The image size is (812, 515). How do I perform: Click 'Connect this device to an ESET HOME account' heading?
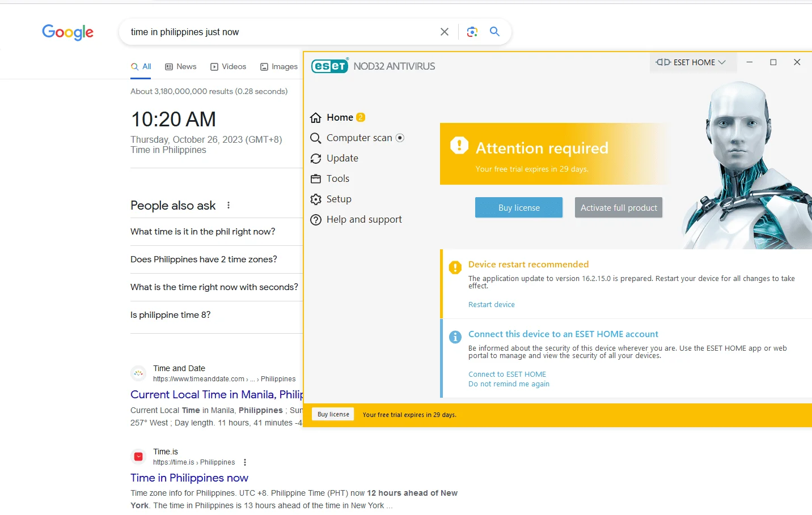pyautogui.click(x=563, y=334)
